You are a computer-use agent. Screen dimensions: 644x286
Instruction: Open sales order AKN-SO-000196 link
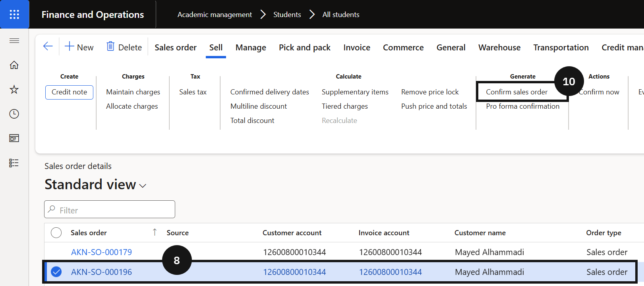tap(101, 272)
